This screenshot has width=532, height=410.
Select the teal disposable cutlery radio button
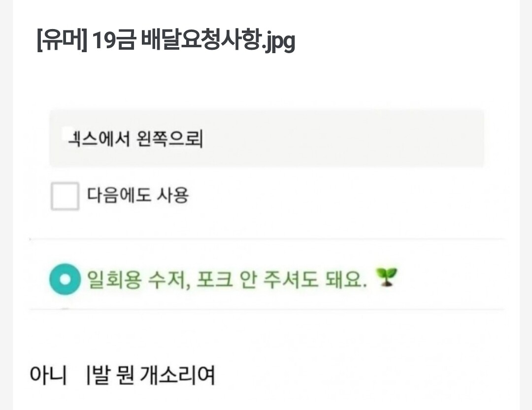point(65,279)
